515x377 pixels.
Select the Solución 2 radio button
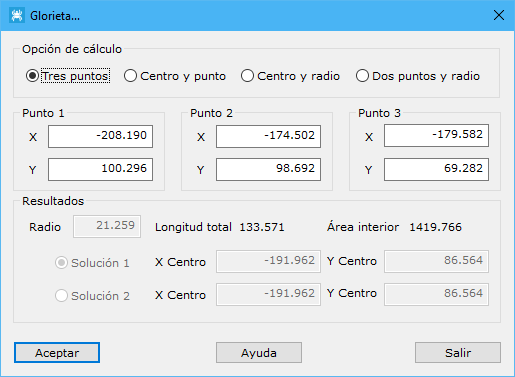[92, 296]
